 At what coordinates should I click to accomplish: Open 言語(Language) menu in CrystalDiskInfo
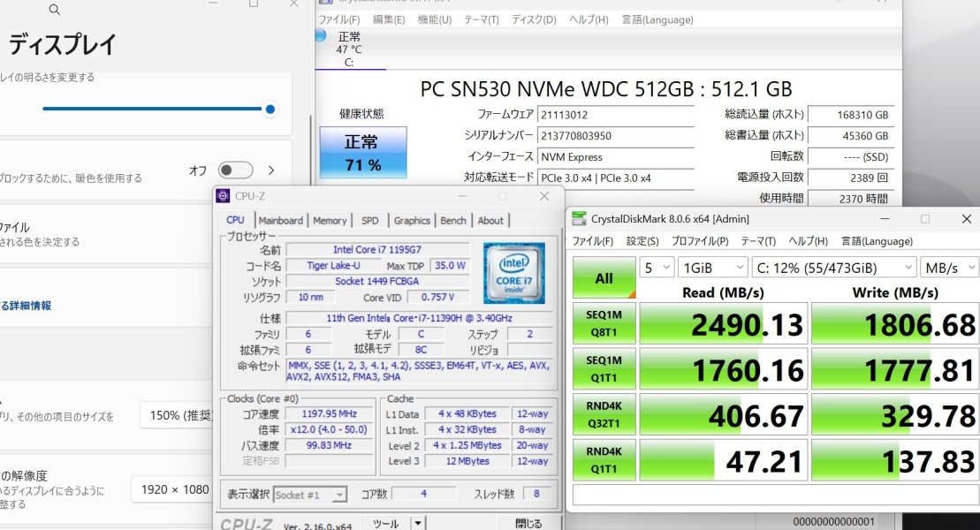657,20
